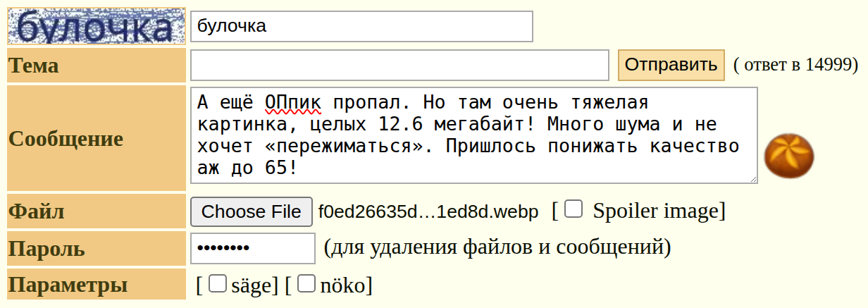Viewport: 868px width, 308px height.
Task: Click the булочка captcha image
Action: click(96, 27)
